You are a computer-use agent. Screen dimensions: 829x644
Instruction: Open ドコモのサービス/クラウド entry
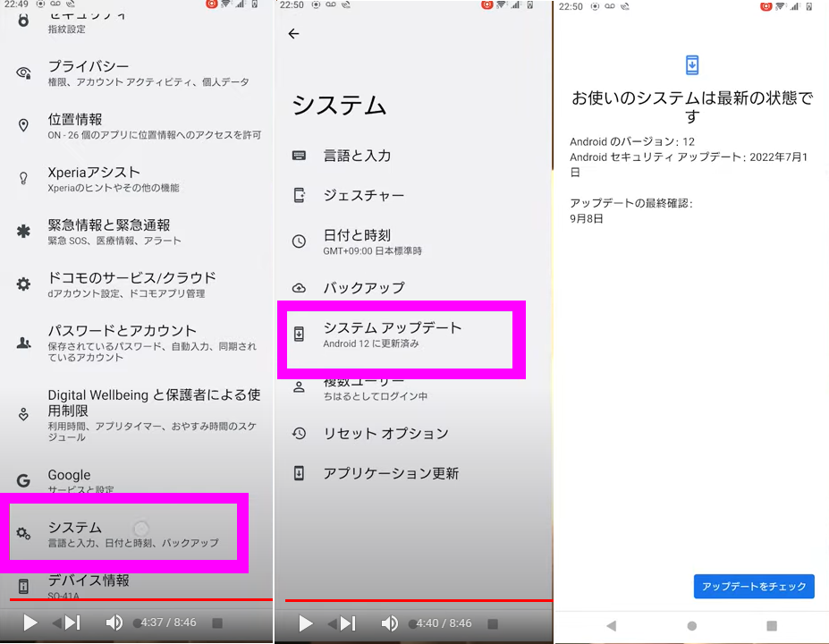[x=137, y=284]
